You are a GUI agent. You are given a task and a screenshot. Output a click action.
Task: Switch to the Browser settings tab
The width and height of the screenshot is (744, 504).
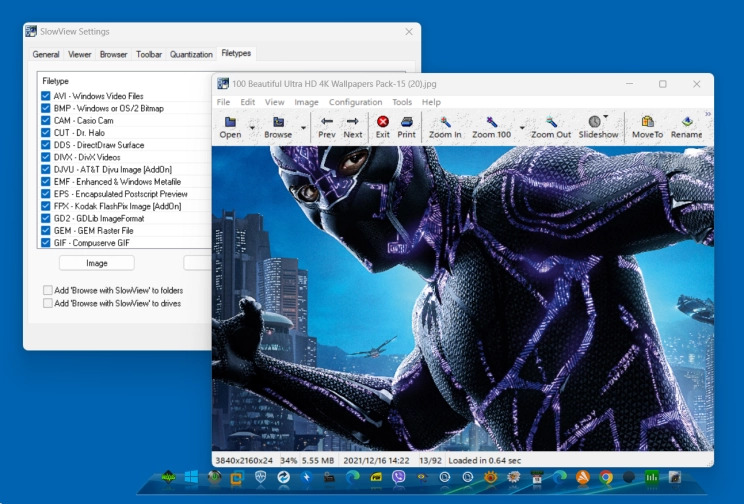(x=113, y=54)
